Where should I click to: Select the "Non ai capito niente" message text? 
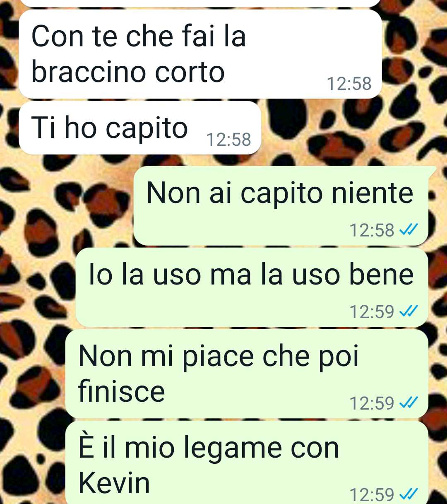click(x=280, y=193)
